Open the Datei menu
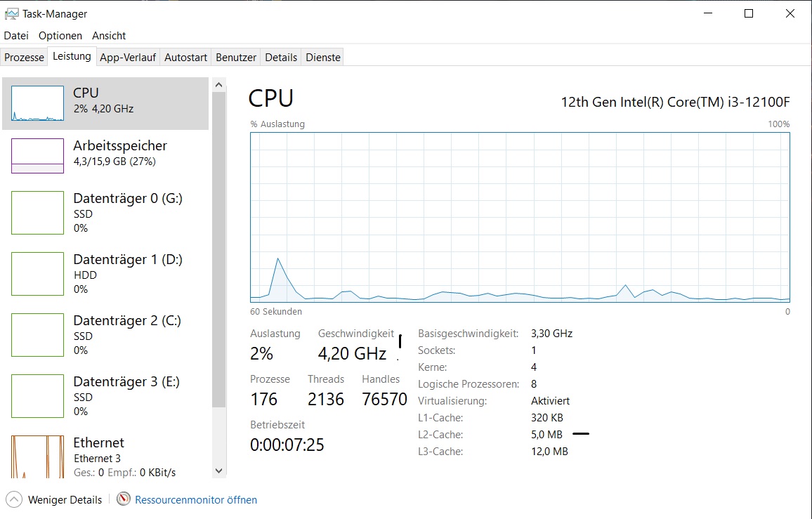 (16, 36)
